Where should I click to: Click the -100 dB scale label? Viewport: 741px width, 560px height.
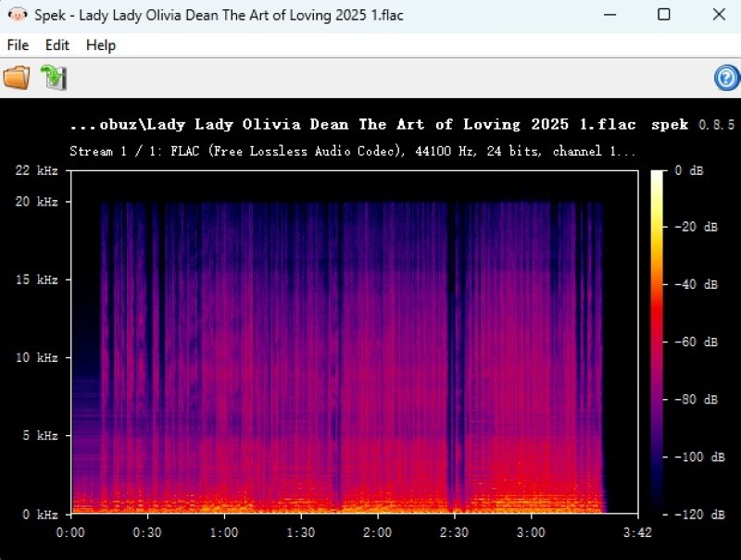[699, 457]
